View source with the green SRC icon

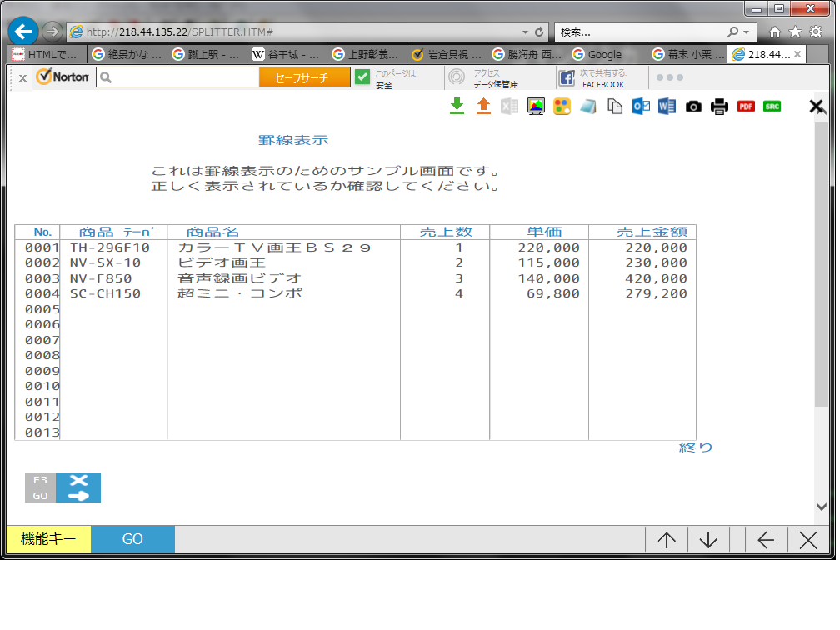click(772, 107)
